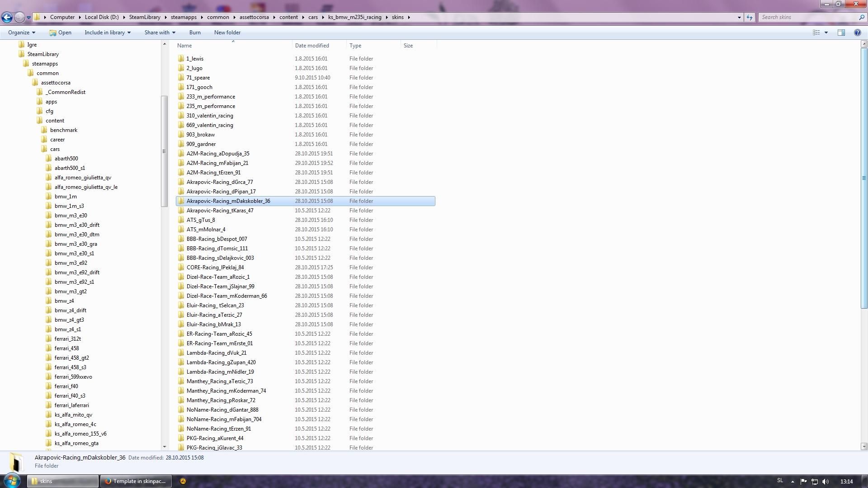Viewport: 868px width, 488px height.
Task: Select Dizel-Race-Team_aRozic_1 folder
Action: [305, 277]
